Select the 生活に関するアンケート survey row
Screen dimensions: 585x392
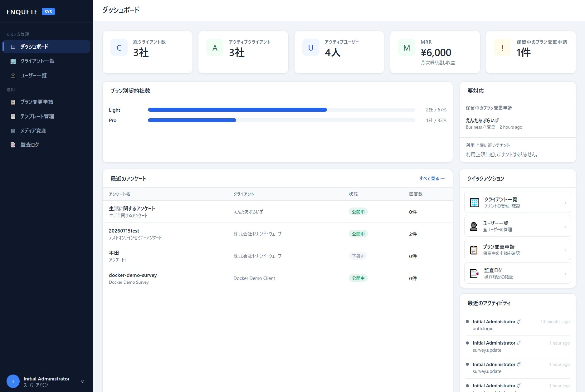tap(277, 212)
